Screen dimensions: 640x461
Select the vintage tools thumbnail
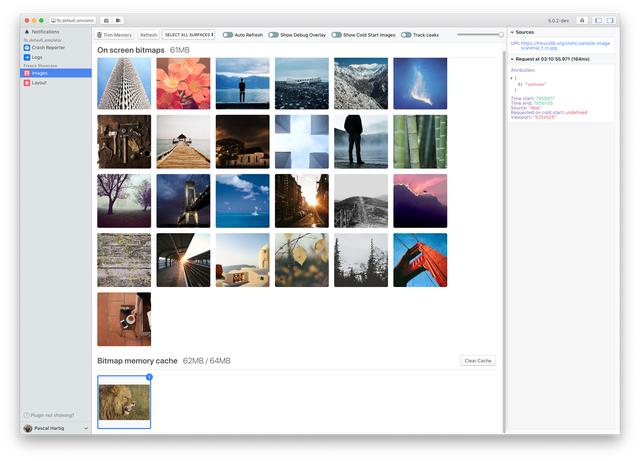124,142
